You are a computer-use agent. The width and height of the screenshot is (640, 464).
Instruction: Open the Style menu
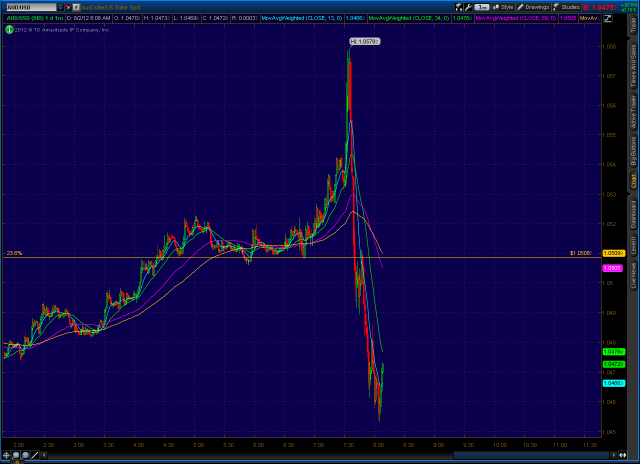(x=503, y=7)
